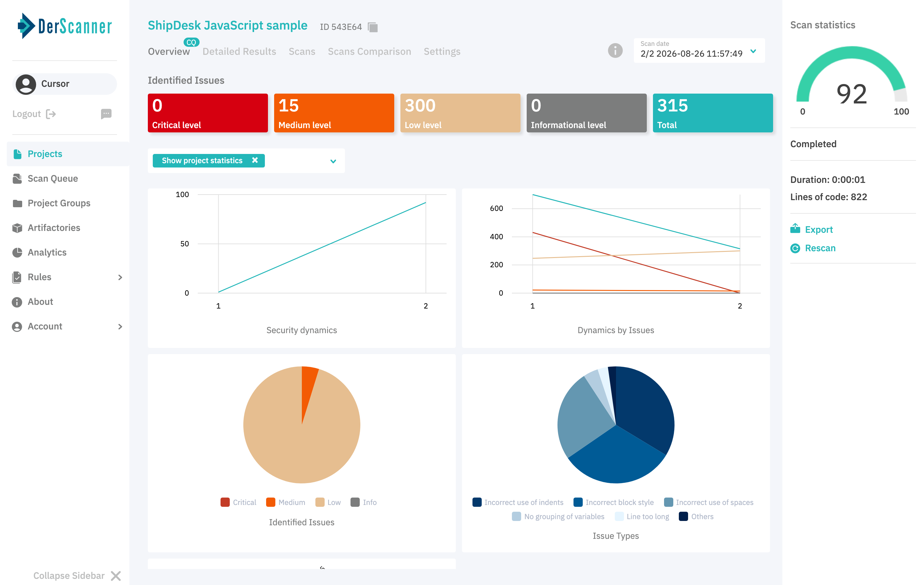Remove the Show project statistics tag
924x585 pixels.
coord(255,160)
